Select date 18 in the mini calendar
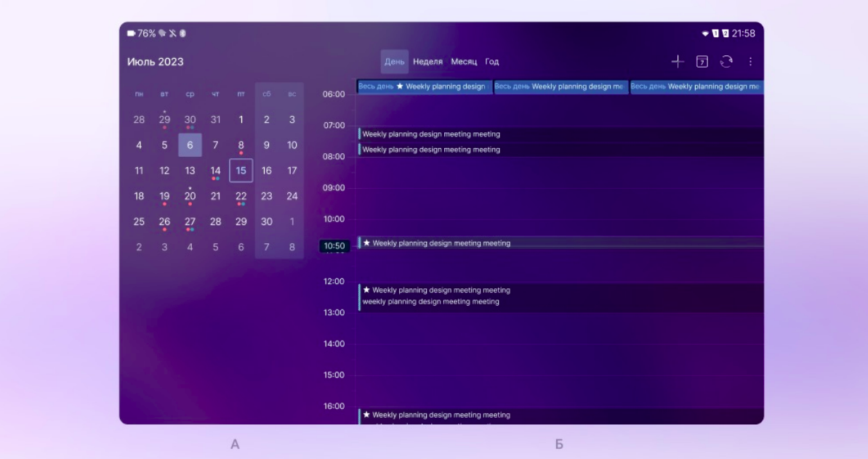 (139, 196)
